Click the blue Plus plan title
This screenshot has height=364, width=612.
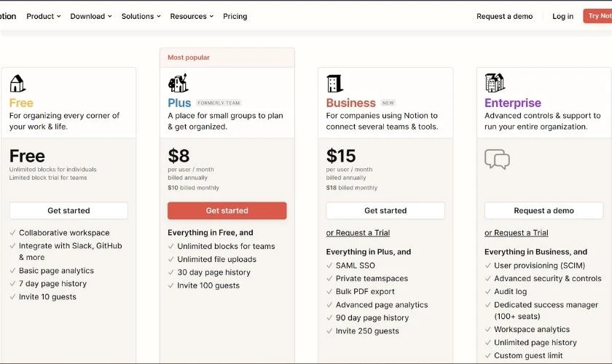[x=179, y=103]
